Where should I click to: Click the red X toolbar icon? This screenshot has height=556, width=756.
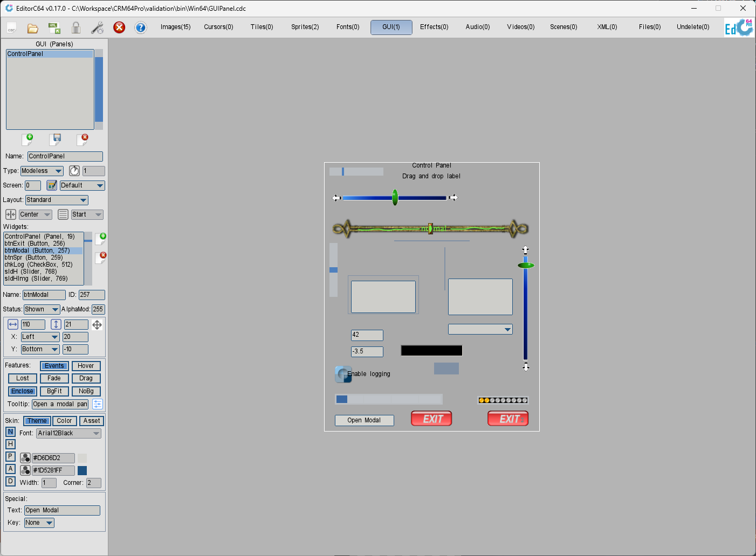pos(119,27)
